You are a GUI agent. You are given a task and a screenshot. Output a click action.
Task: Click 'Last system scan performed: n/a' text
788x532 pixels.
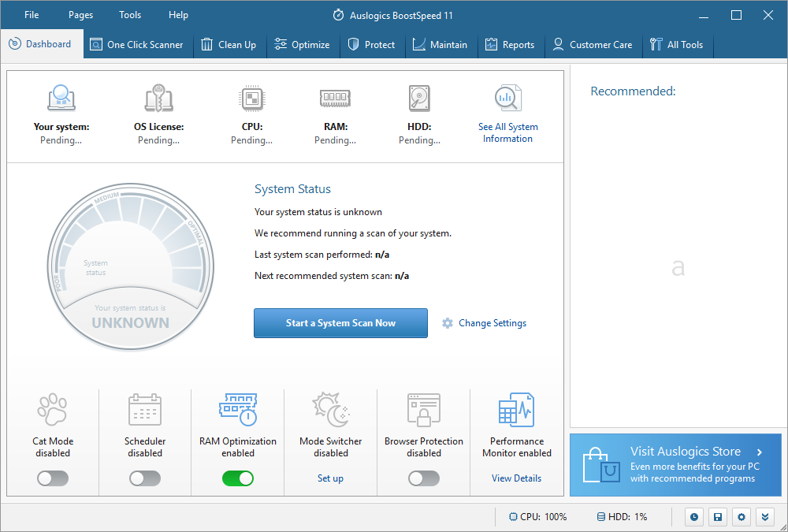322,255
